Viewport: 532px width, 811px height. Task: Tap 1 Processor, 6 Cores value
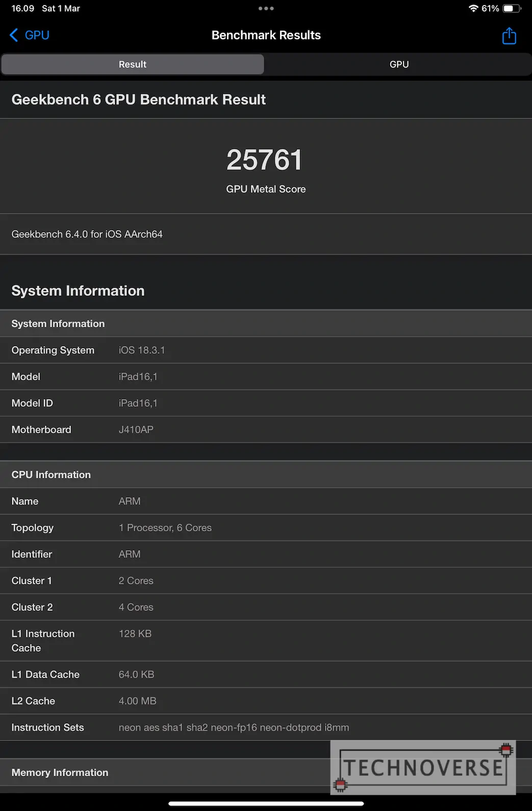165,528
